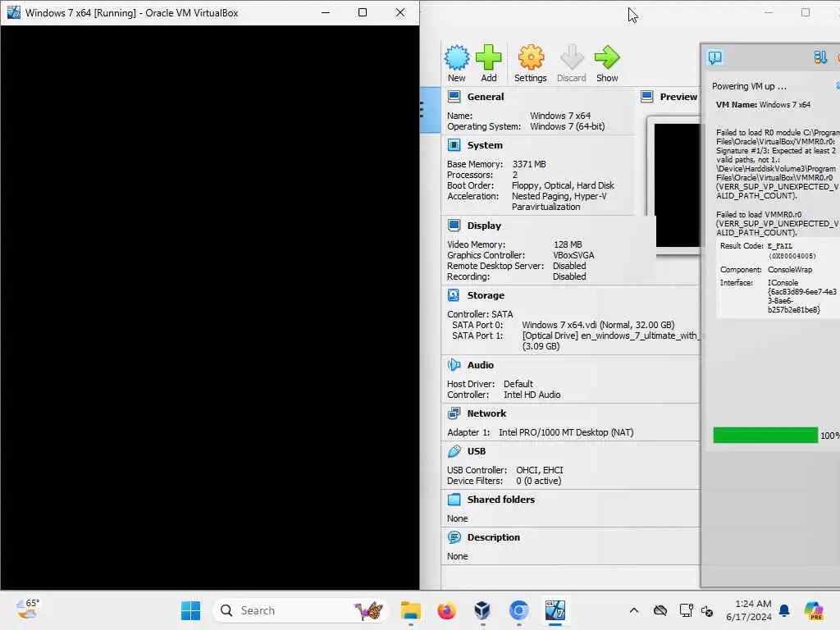Click the General section header text

(486, 97)
